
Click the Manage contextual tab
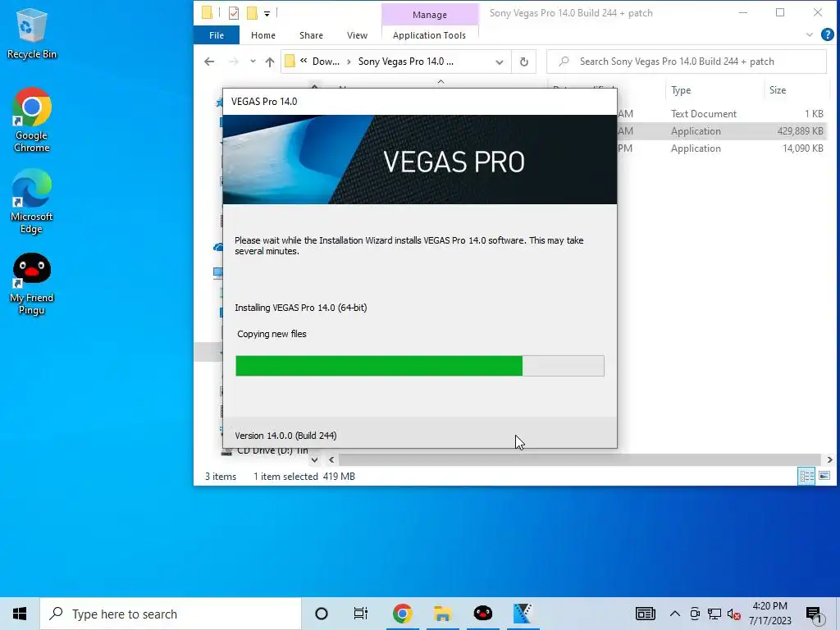pyautogui.click(x=430, y=15)
